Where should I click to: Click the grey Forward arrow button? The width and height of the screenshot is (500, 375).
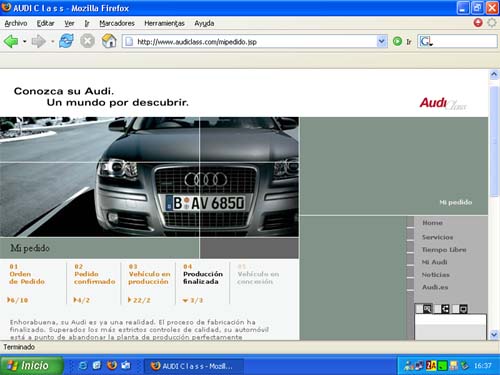38,42
